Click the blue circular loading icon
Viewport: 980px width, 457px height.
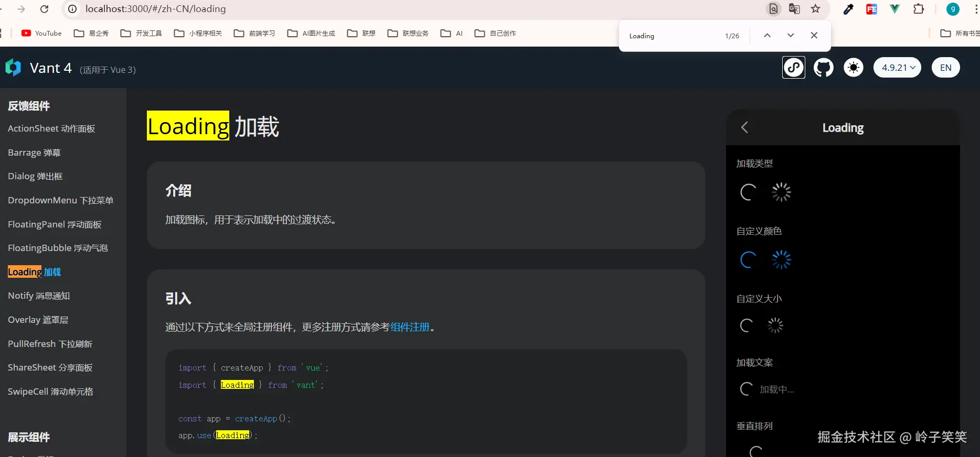(748, 260)
